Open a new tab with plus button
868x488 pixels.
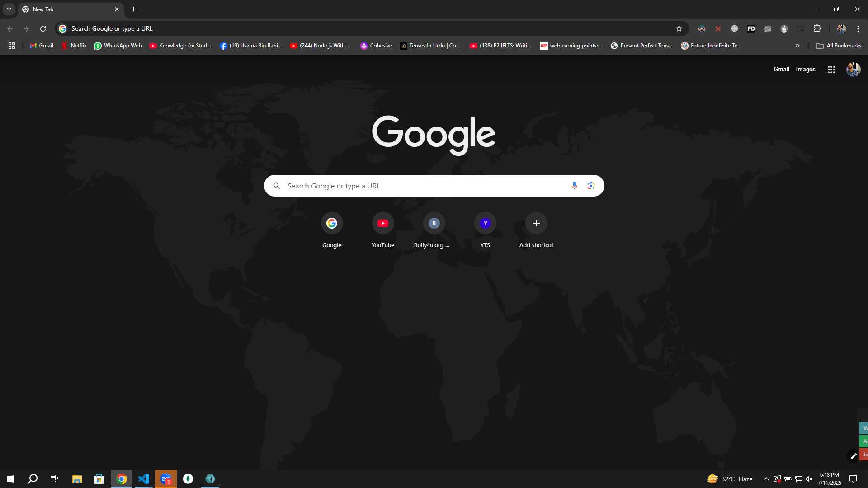(x=133, y=9)
